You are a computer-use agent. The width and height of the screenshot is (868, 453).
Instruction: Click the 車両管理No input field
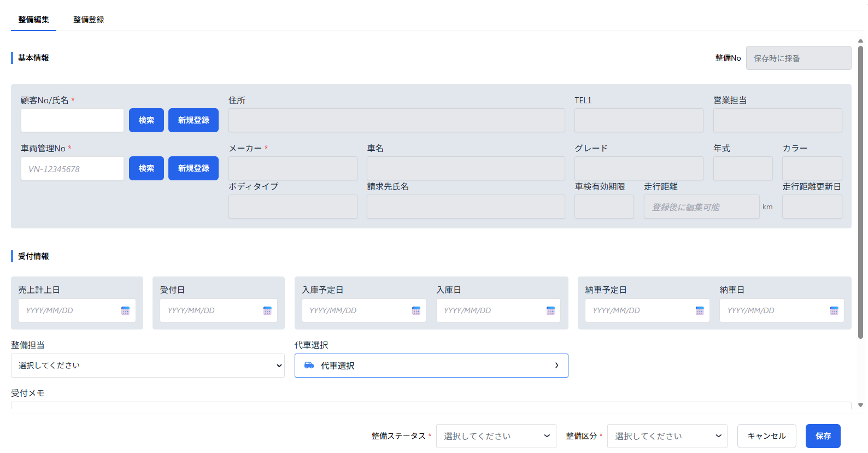coord(72,168)
